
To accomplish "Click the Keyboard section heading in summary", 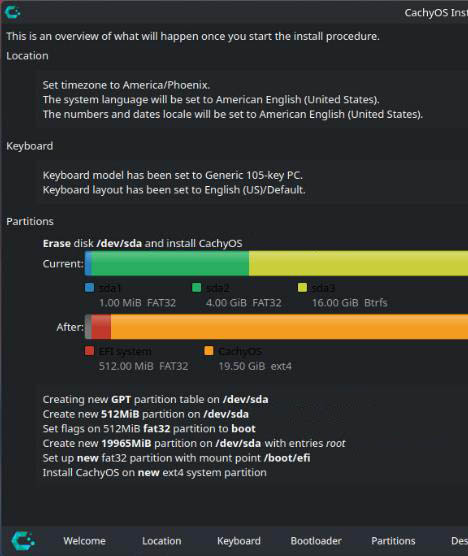I will pos(30,146).
